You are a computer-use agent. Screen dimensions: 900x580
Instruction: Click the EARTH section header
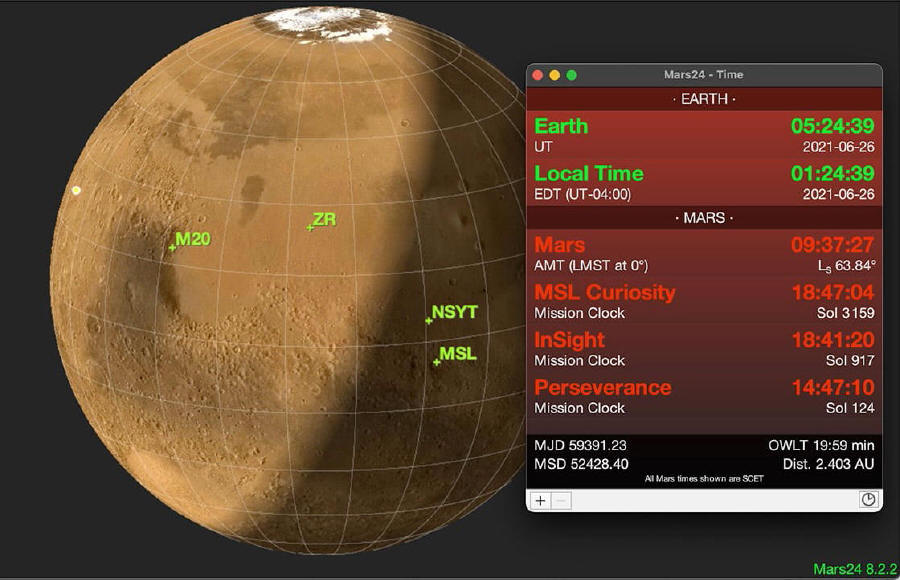pyautogui.click(x=704, y=99)
